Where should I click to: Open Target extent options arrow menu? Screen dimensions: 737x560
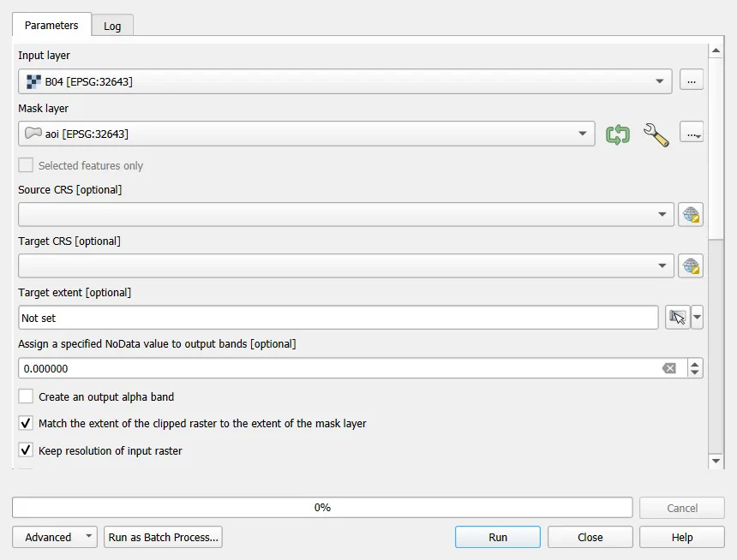697,318
